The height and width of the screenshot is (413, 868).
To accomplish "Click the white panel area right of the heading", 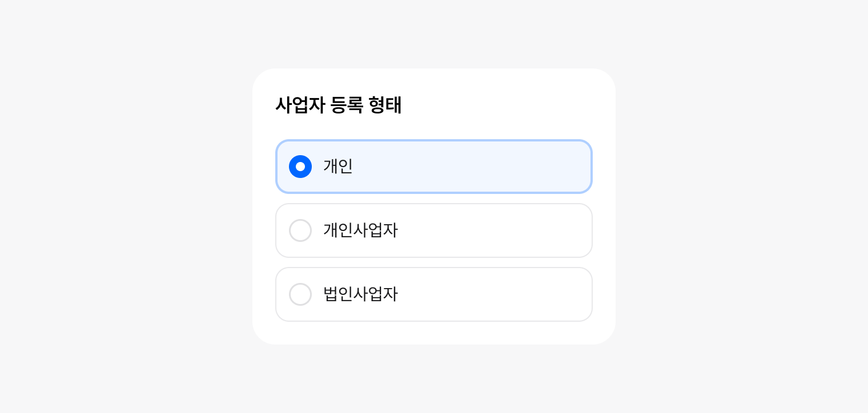I will 514,105.
